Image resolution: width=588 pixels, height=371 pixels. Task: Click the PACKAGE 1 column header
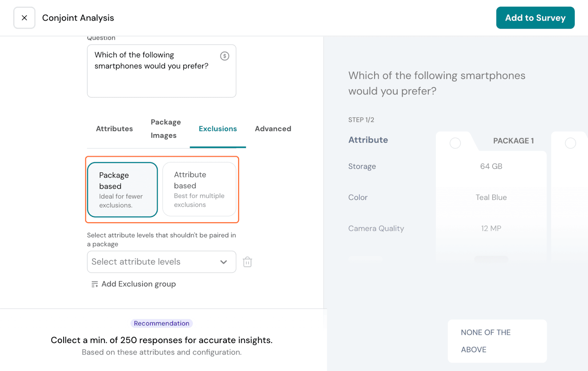tap(513, 141)
